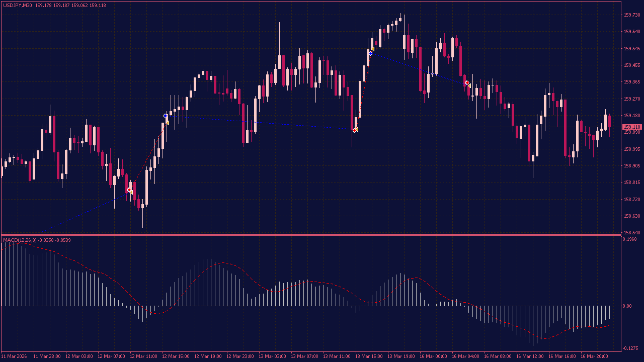Select the 158.720 price level

click(631, 200)
